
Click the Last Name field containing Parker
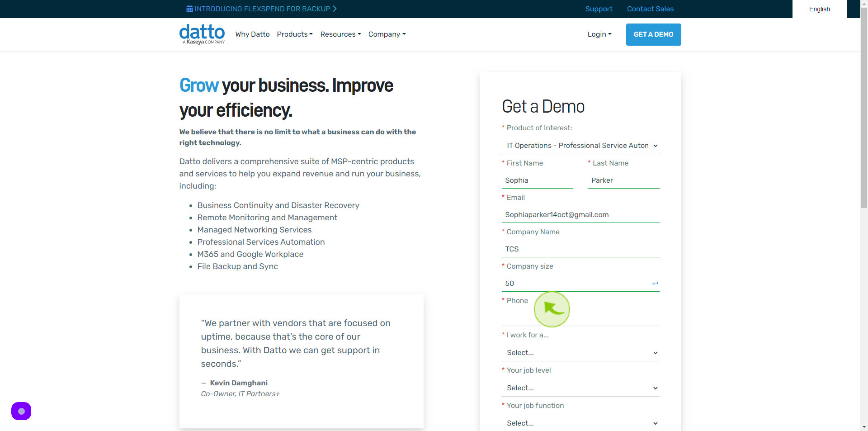[x=623, y=180]
